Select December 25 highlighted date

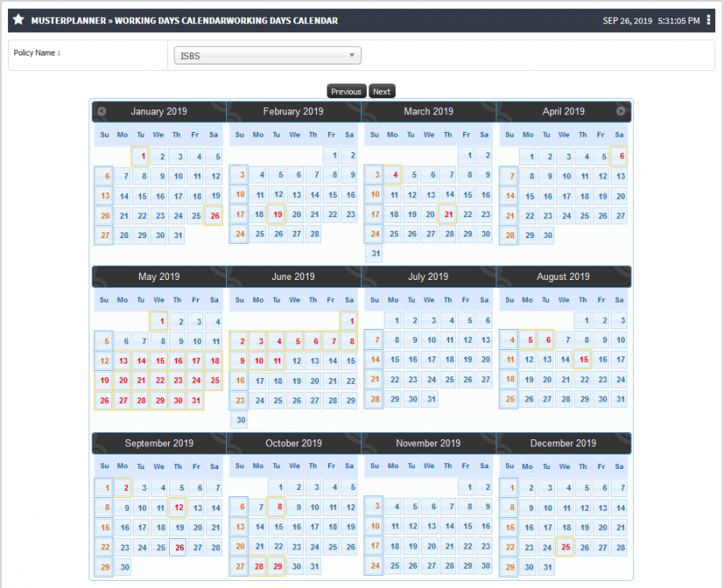(x=565, y=547)
